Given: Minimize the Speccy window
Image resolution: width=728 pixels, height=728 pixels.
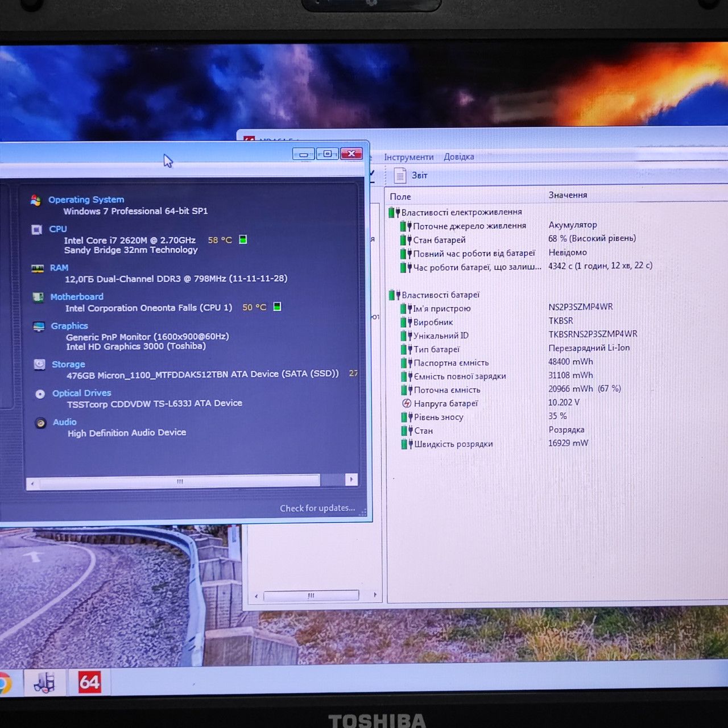Looking at the screenshot, I should pos(303,154).
